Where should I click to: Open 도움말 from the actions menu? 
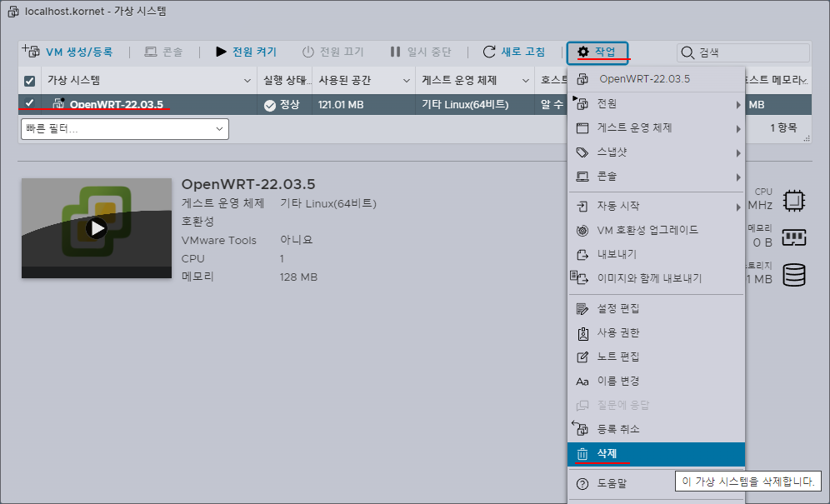click(x=622, y=483)
